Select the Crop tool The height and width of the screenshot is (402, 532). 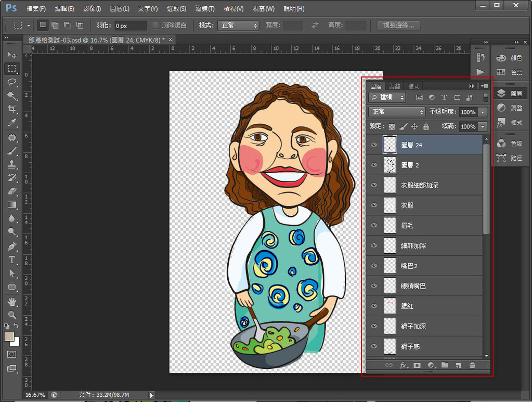coord(12,109)
